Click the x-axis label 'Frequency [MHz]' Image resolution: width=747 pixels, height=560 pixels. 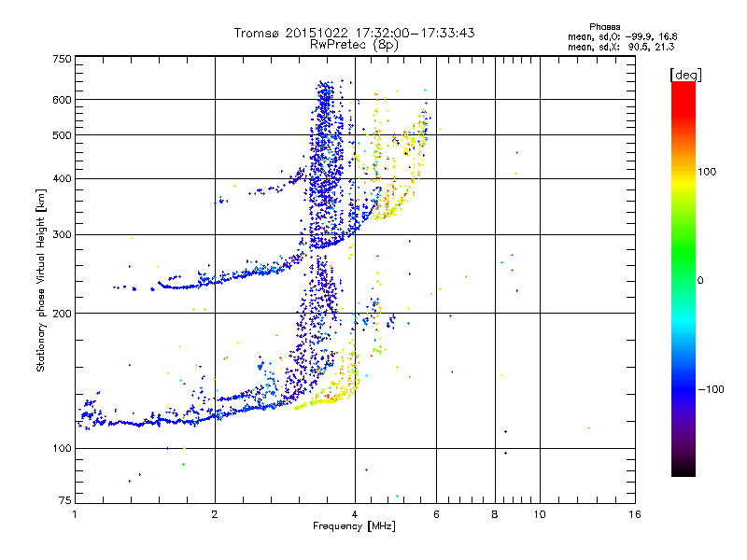pyautogui.click(x=354, y=526)
